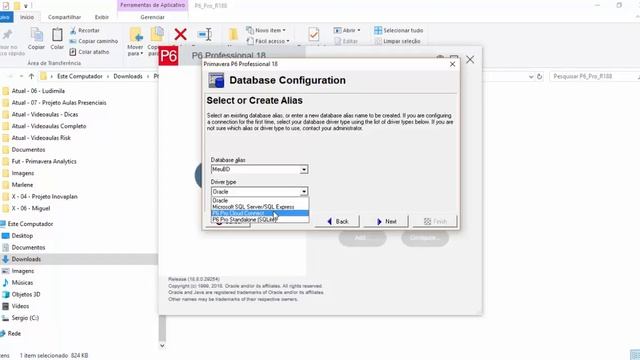Open the Abrir dropdown in ribbon
The height and width of the screenshot is (360, 640).
347,30
